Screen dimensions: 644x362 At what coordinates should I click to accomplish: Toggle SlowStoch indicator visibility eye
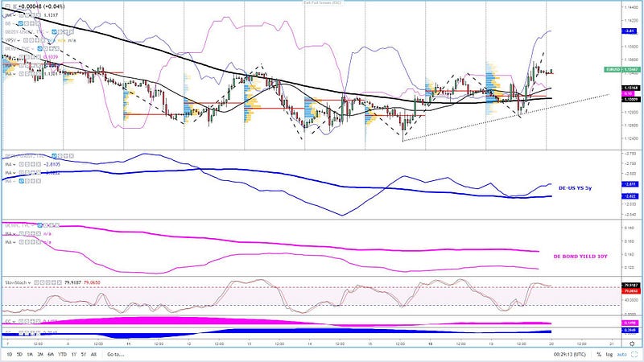coord(35,283)
